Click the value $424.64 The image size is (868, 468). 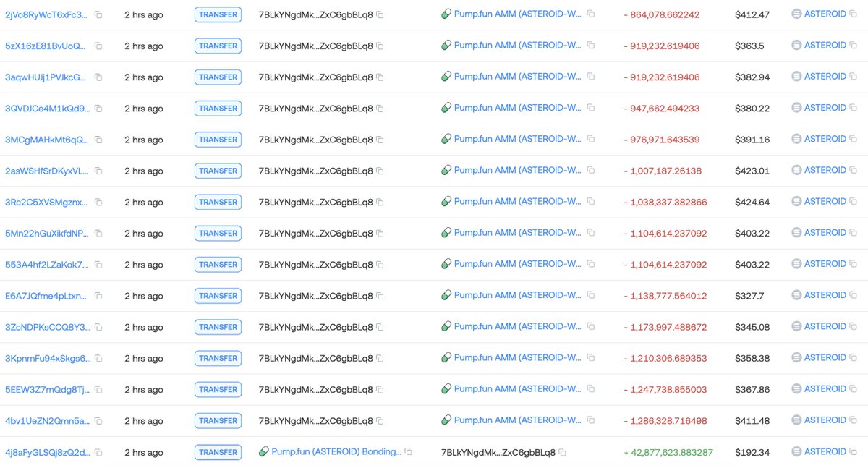[x=752, y=203]
